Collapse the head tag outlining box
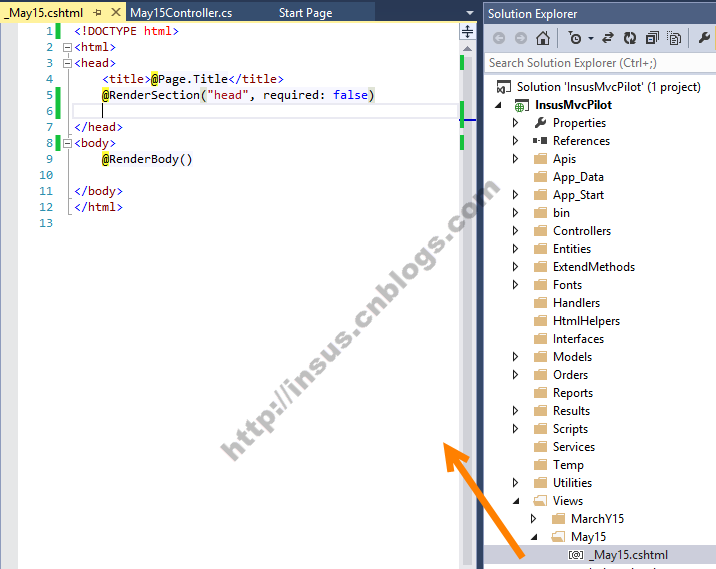The width and height of the screenshot is (716, 569). point(67,63)
